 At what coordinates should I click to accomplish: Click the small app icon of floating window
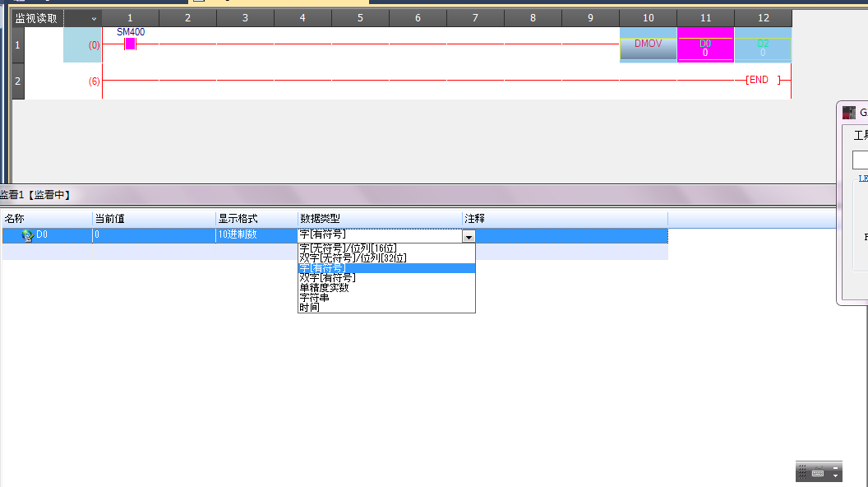point(849,112)
